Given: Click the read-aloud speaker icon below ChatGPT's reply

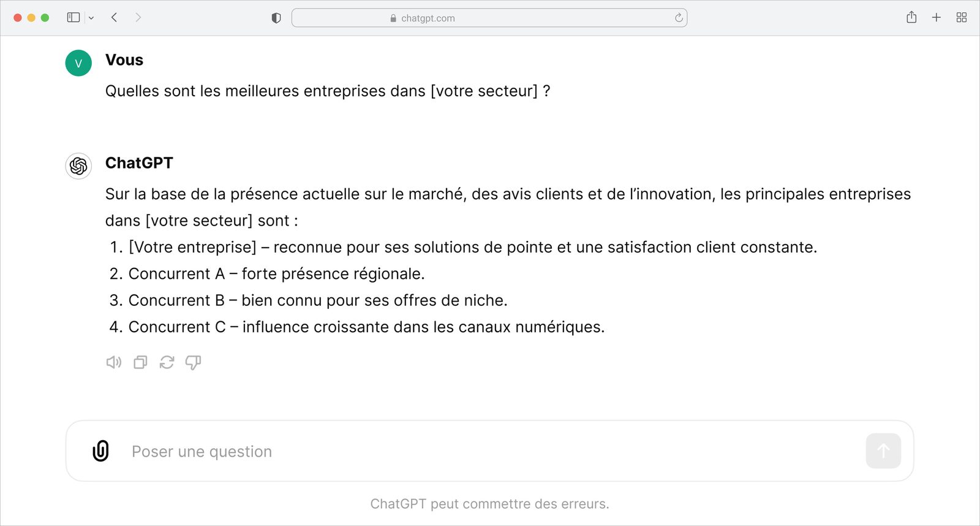Looking at the screenshot, I should point(114,362).
